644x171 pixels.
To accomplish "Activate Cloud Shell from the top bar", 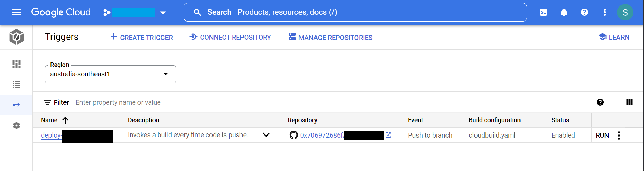I will (543, 12).
